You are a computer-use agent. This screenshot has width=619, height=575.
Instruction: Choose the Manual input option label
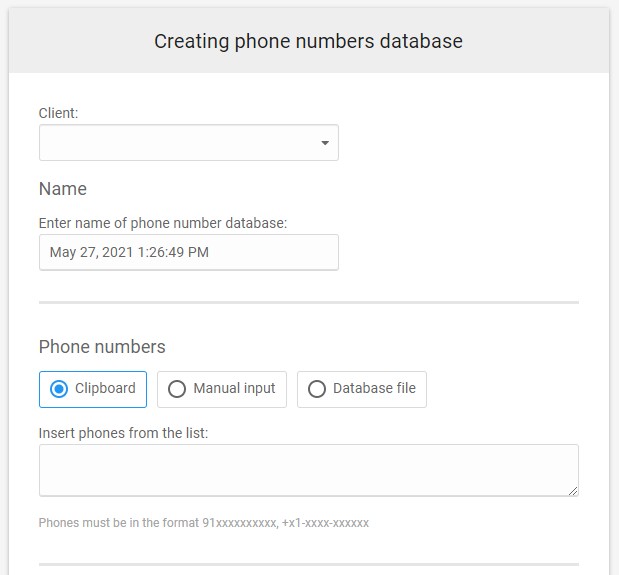[x=234, y=388]
